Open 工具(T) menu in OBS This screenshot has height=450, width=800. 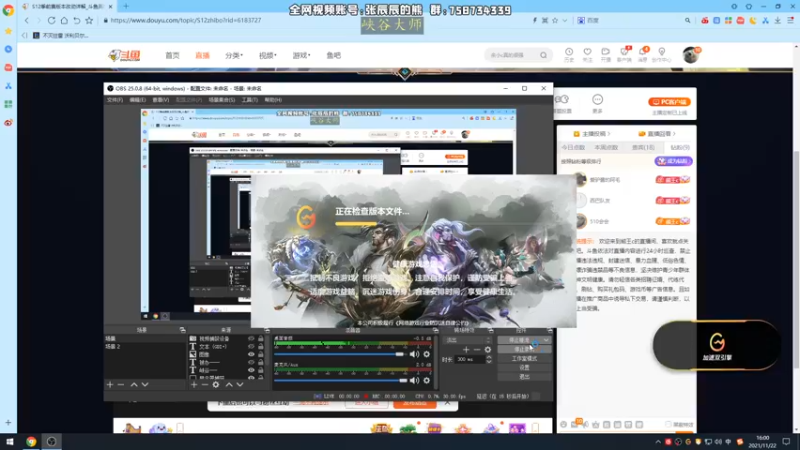coord(249,100)
